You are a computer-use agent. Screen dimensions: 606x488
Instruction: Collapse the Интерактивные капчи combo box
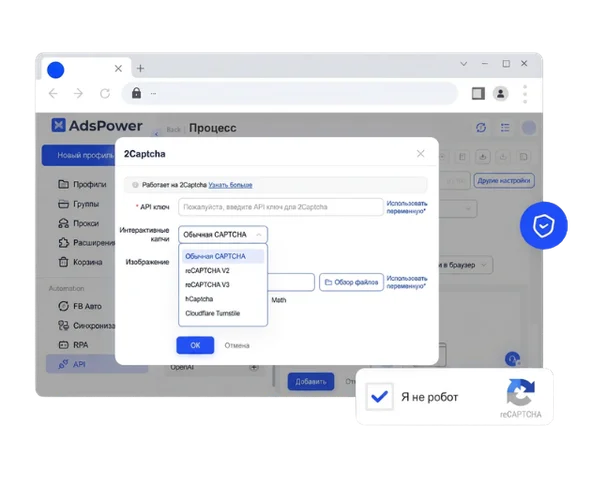coord(223,235)
